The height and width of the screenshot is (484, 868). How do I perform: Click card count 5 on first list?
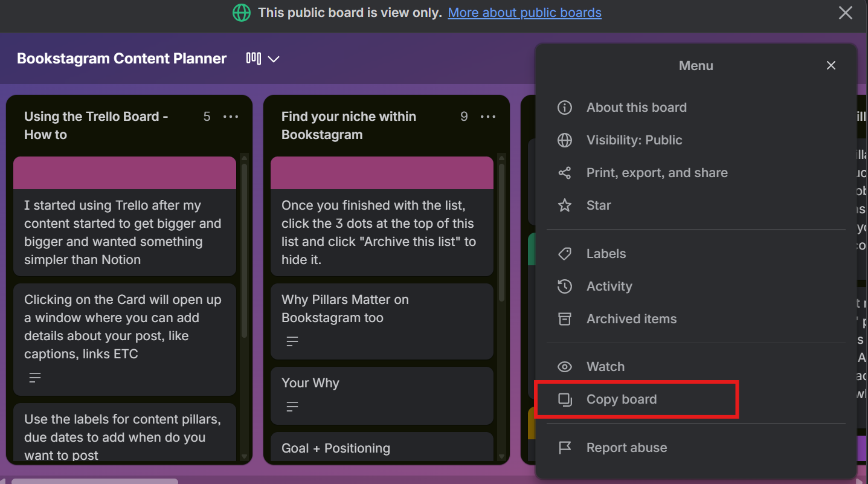click(207, 117)
